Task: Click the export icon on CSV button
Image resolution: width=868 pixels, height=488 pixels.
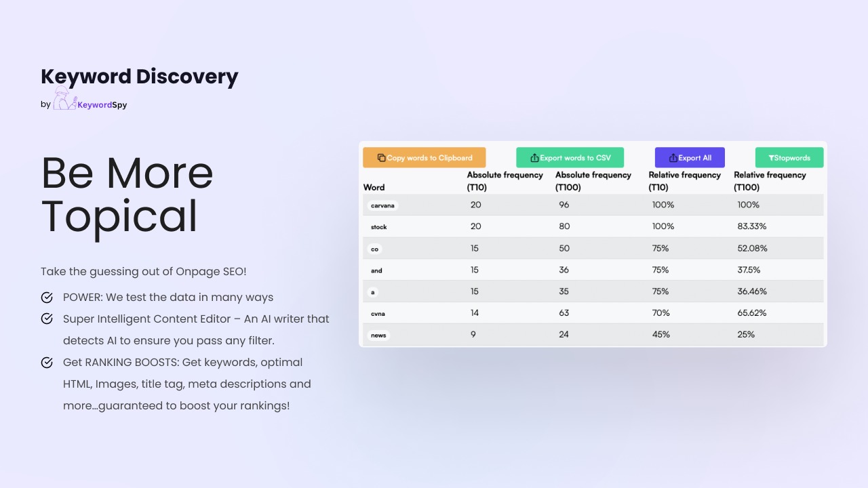Action: pos(534,158)
